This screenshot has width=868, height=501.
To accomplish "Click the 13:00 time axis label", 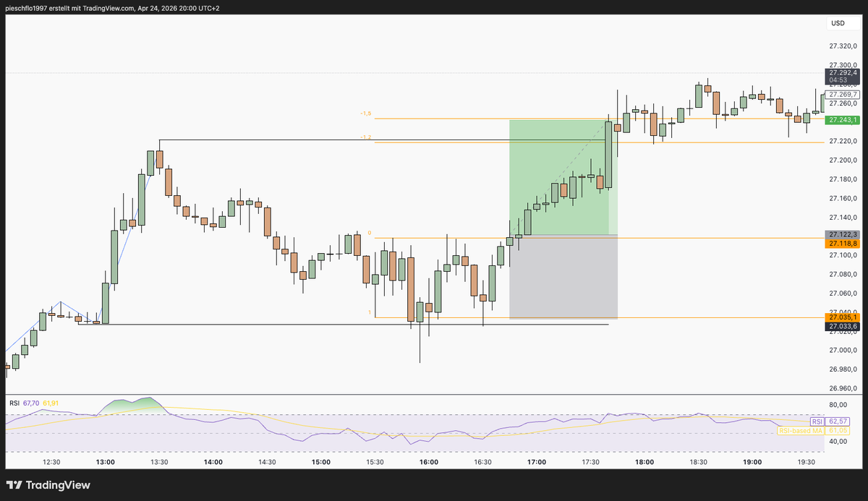I will click(106, 462).
